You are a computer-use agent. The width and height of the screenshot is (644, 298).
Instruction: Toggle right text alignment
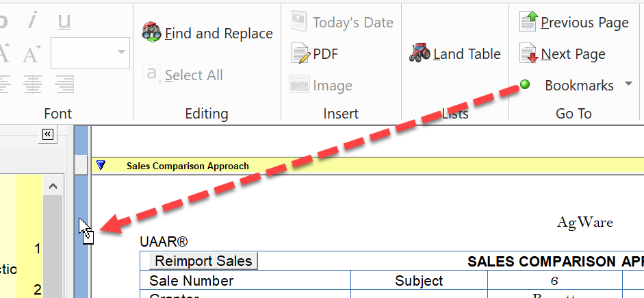click(64, 84)
